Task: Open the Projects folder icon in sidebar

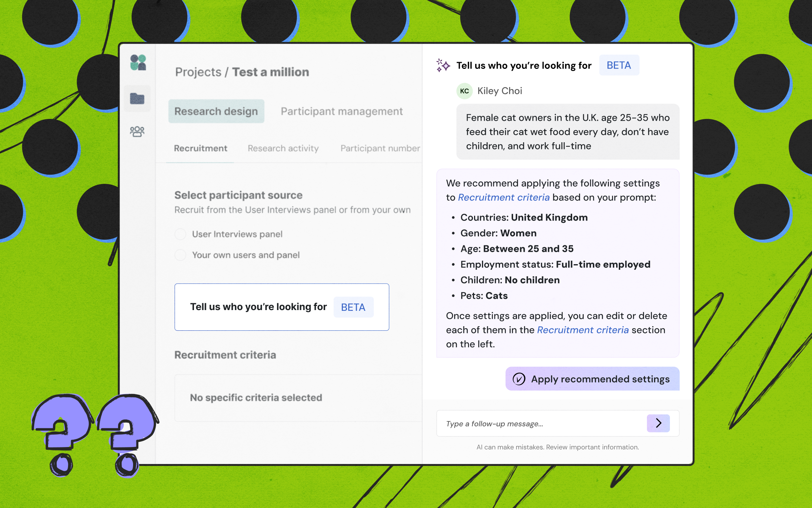Action: pos(137,99)
